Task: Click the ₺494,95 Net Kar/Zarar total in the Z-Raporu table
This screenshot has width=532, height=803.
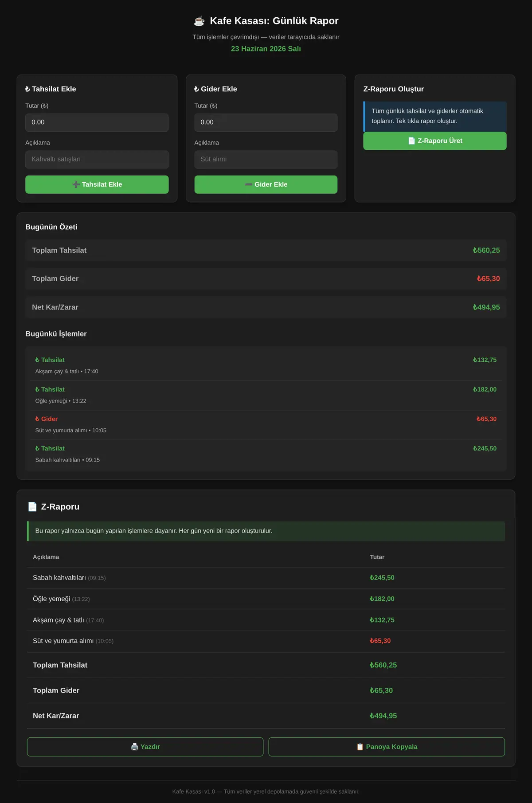Action: pyautogui.click(x=383, y=716)
